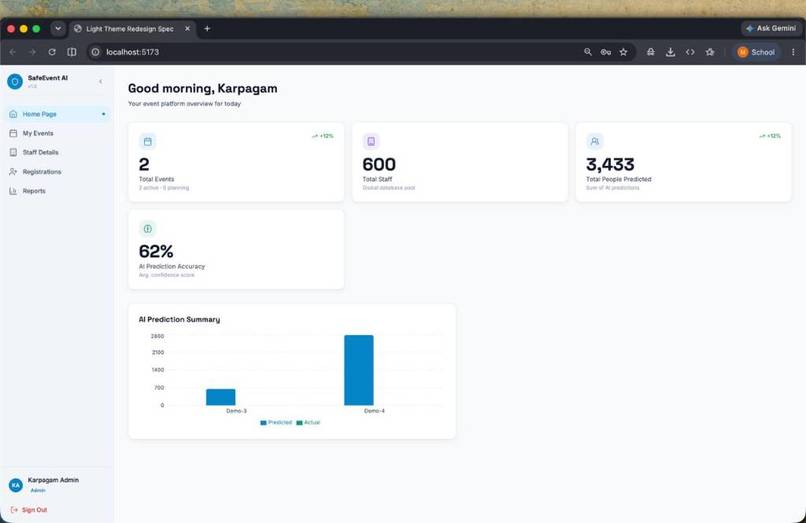Reload the page with browser refresh icon
The width and height of the screenshot is (806, 523).
click(52, 52)
